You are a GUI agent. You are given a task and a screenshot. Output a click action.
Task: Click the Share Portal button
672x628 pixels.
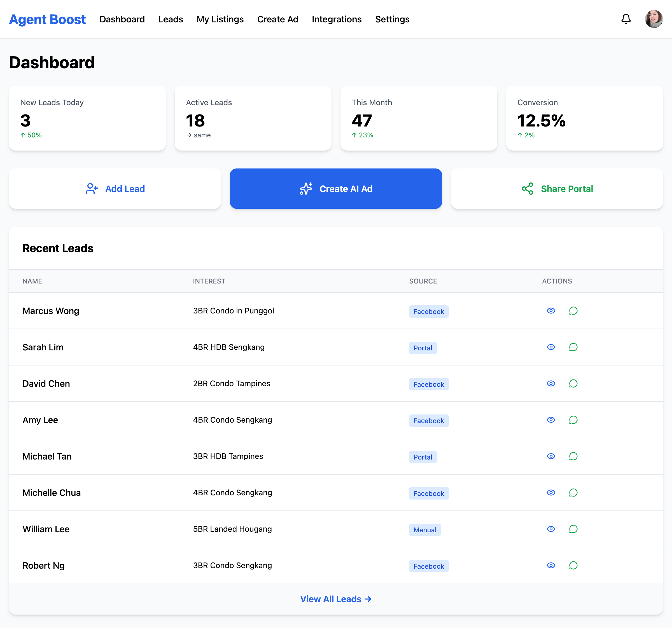pyautogui.click(x=557, y=189)
